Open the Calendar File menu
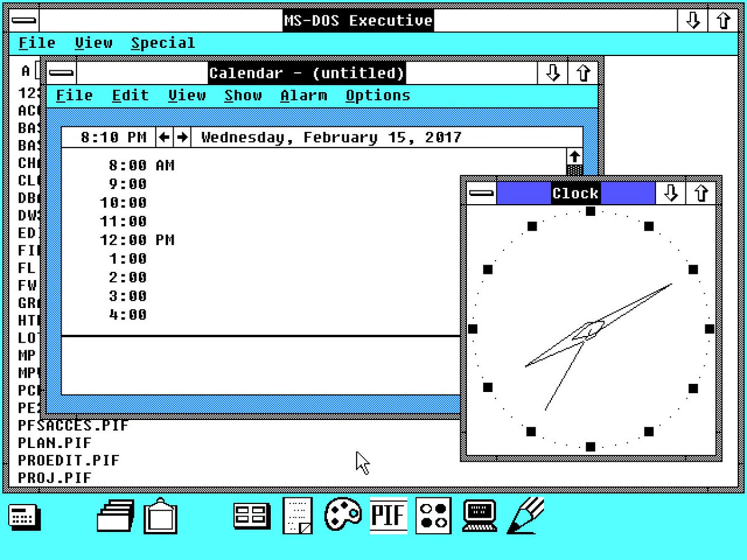Screen dimensions: 747x560 click(x=74, y=96)
